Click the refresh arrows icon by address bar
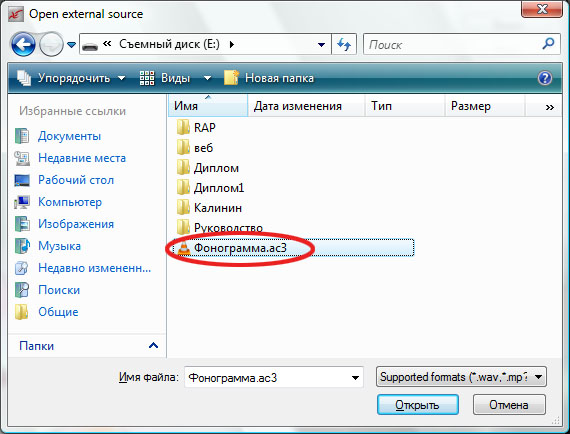Screen dimensions: 570x434 pos(344,44)
